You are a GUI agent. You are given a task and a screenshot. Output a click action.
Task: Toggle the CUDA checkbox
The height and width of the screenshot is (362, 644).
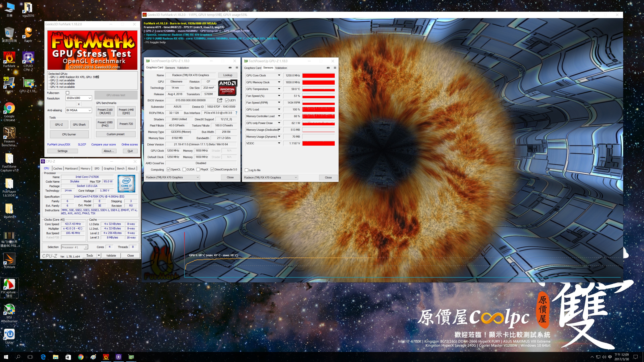tap(184, 169)
